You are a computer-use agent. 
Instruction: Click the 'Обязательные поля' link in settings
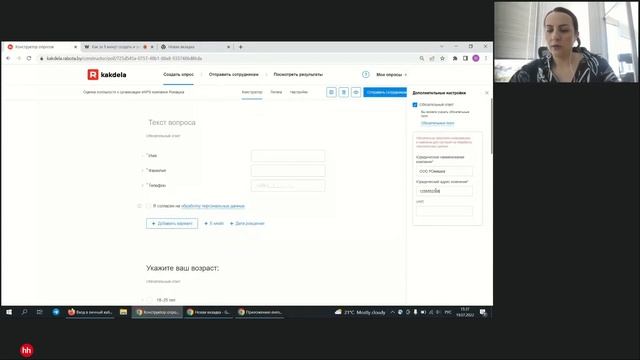pyautogui.click(x=438, y=123)
